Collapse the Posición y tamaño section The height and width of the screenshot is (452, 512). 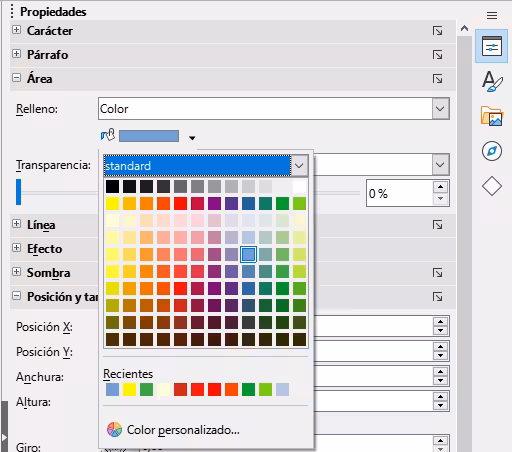tap(16, 296)
